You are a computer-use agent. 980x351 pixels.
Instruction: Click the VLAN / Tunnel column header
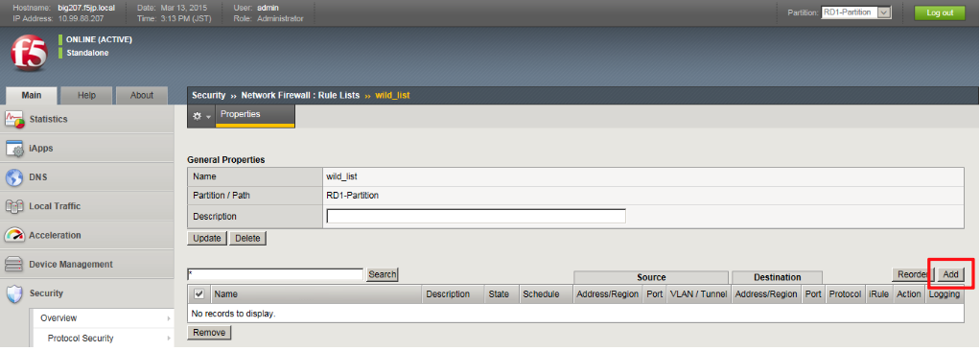pyautogui.click(x=699, y=294)
